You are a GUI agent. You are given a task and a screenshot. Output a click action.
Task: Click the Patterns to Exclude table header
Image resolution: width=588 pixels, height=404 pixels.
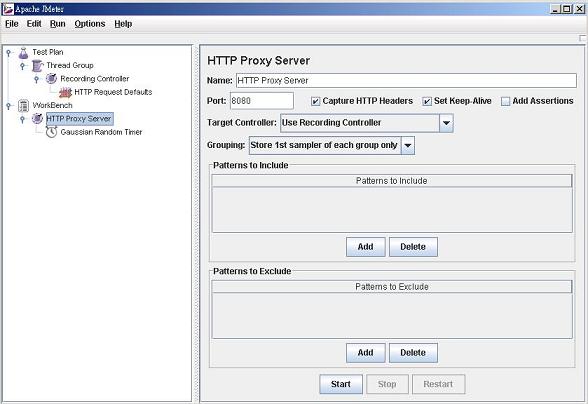(x=392, y=287)
